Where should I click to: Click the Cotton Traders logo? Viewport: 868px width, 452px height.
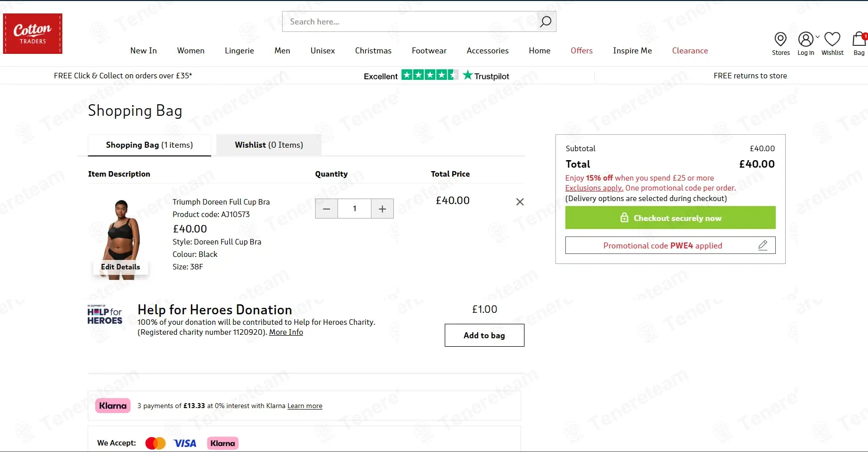pyautogui.click(x=33, y=33)
